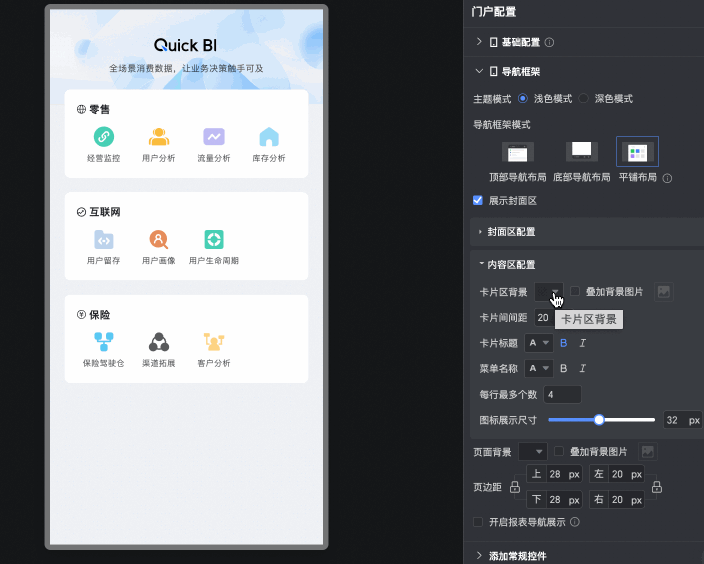Uncheck the 展示封面区 checkbox
704x564 pixels.
pyautogui.click(x=478, y=200)
